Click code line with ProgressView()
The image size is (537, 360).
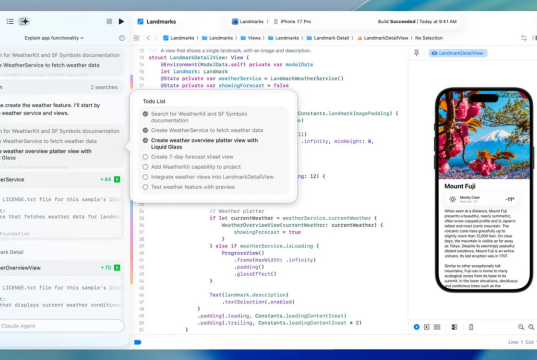click(x=243, y=253)
